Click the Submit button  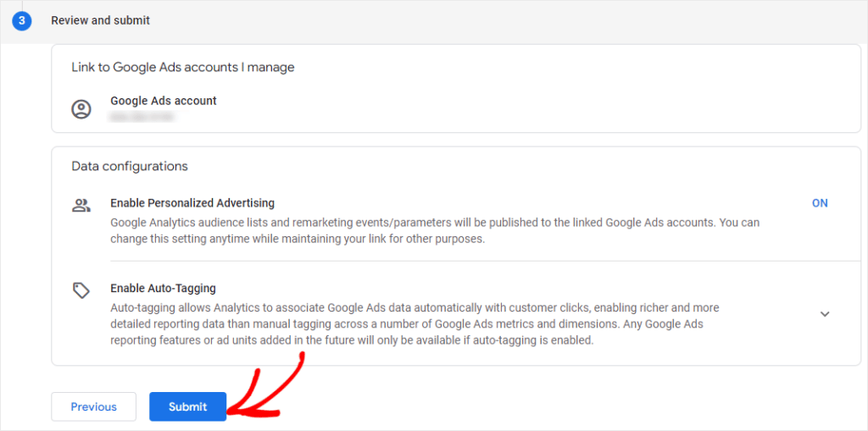tap(187, 406)
